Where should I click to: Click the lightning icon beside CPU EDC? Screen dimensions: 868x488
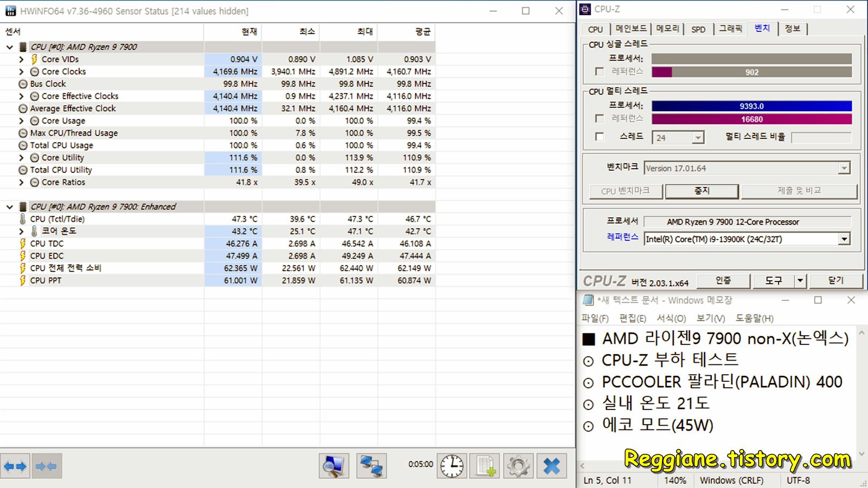pos(22,256)
